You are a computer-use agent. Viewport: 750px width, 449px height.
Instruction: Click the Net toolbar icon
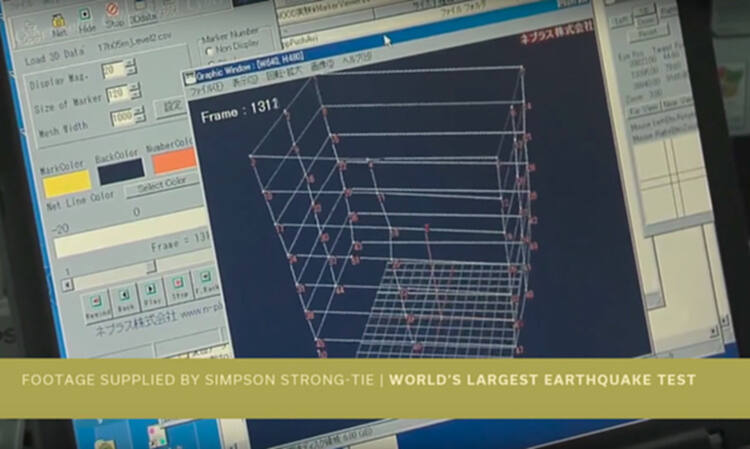click(58, 25)
